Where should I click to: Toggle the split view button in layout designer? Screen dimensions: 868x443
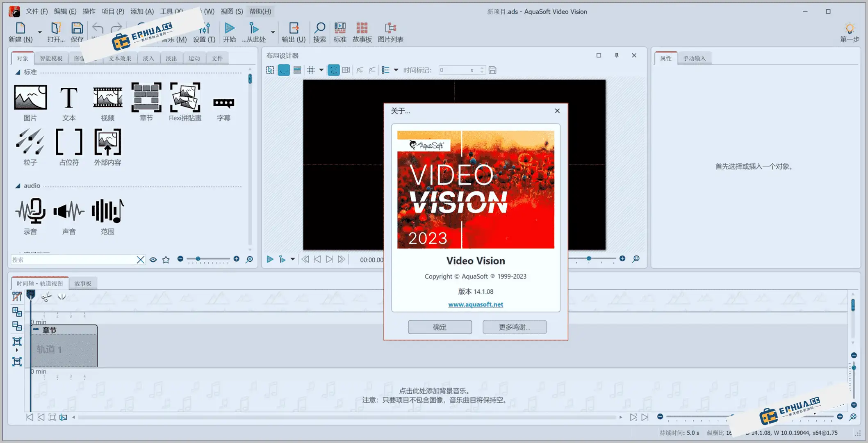[346, 70]
